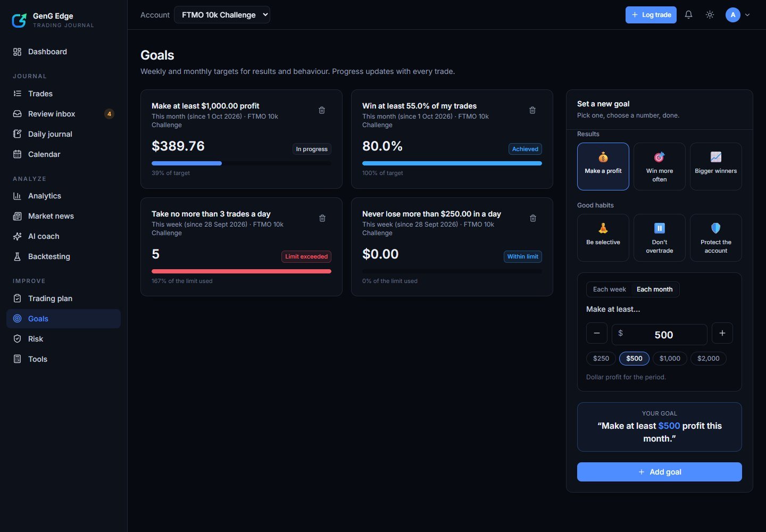Viewport: 766px width, 532px height.
Task: Switch the period to Each month
Action: tap(655, 289)
